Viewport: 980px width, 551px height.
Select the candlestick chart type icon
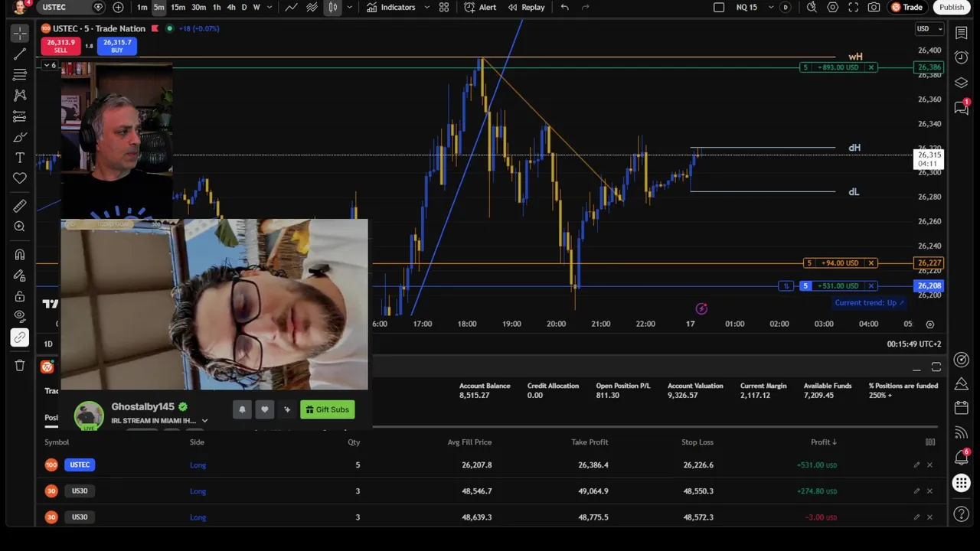point(333,7)
